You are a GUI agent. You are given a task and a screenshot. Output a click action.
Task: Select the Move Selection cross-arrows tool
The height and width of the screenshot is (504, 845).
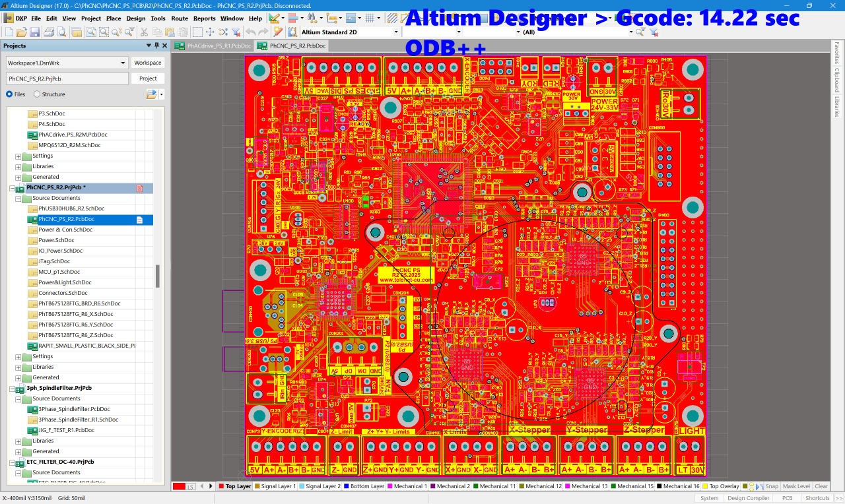[x=210, y=32]
